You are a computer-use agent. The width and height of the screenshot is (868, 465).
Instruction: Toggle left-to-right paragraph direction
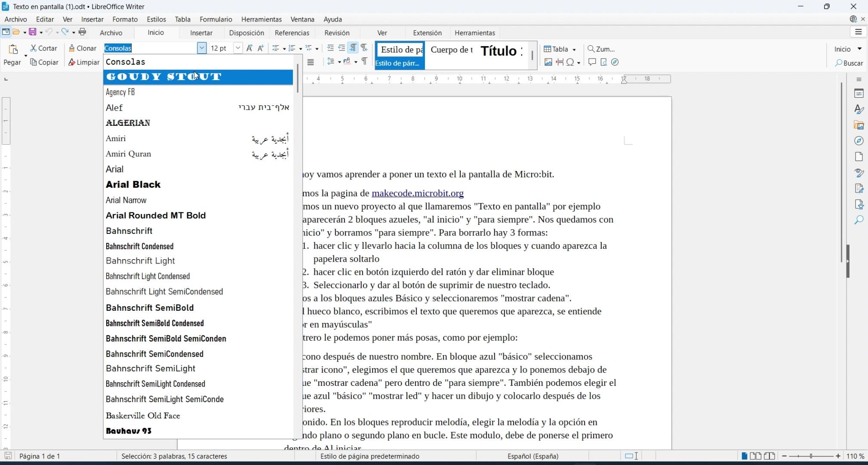click(x=353, y=48)
